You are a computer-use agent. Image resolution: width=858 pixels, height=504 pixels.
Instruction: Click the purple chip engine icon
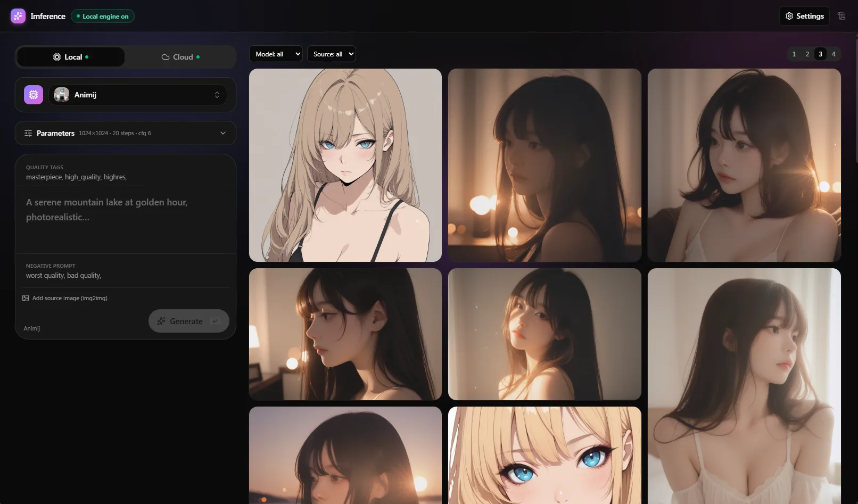[x=34, y=95]
